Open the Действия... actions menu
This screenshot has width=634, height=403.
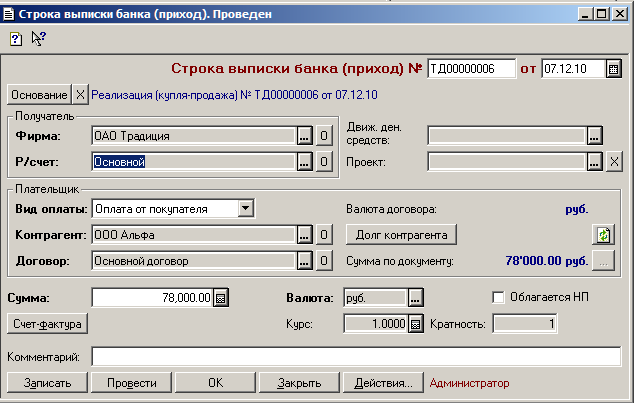pos(383,383)
